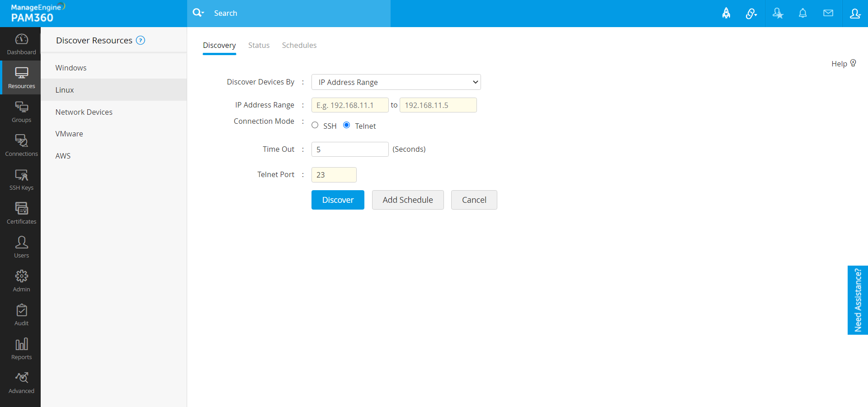
Task: Click the Discover Resources help question icon
Action: (141, 40)
